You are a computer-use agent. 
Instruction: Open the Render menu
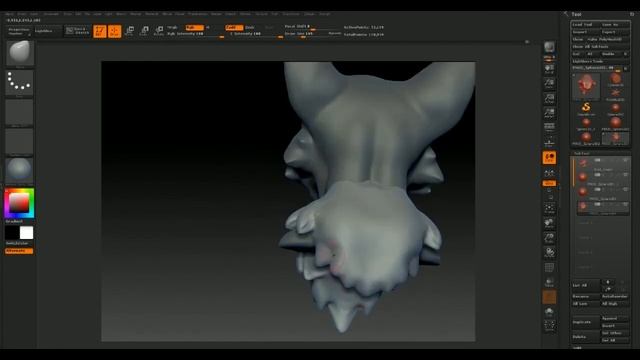(216, 14)
